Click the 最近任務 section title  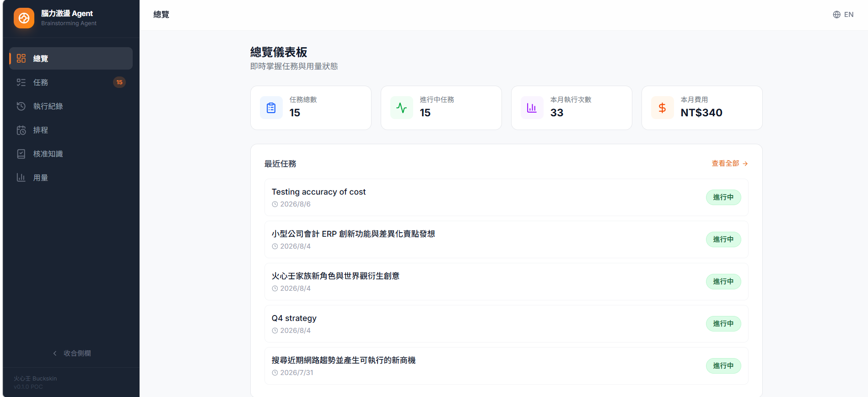(x=280, y=163)
